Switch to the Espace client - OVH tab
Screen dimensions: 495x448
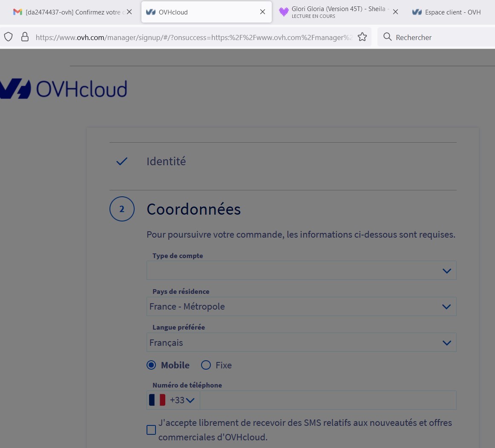[447, 12]
